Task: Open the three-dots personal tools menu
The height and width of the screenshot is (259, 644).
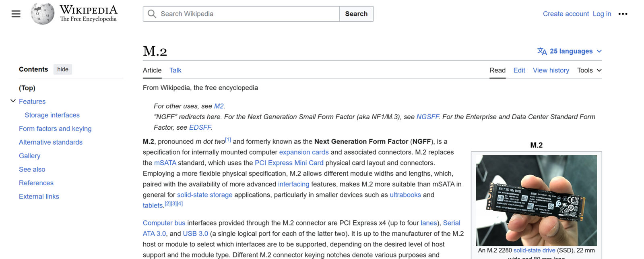Action: point(623,14)
